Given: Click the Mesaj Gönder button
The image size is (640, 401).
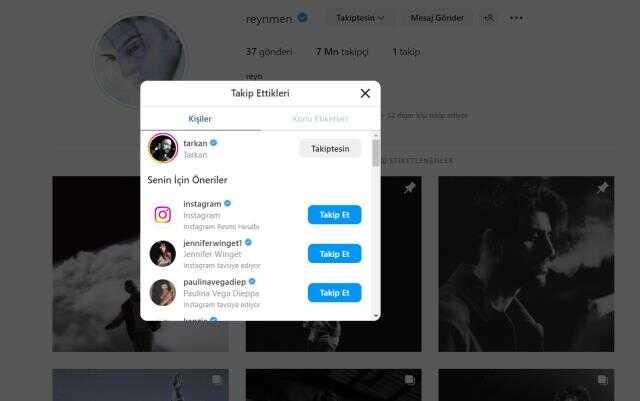Looking at the screenshot, I should 437,18.
